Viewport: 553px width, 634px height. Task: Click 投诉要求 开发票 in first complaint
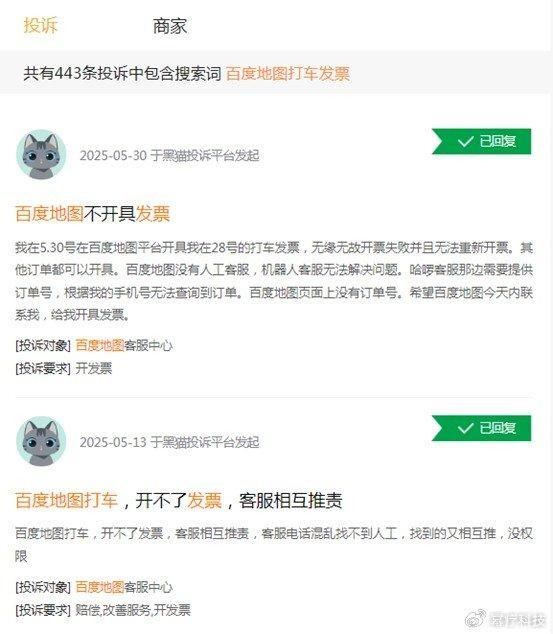click(x=63, y=368)
